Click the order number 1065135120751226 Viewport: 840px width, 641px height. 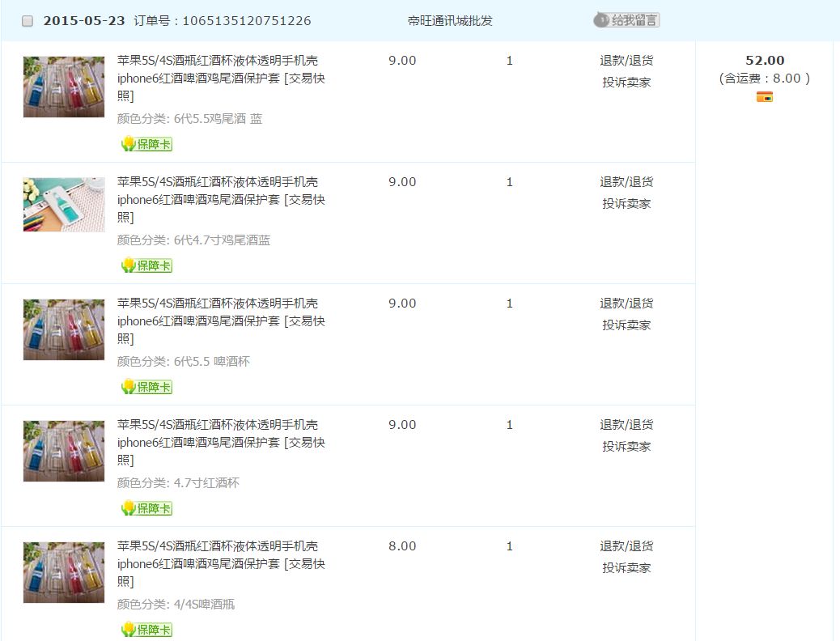coord(247,21)
